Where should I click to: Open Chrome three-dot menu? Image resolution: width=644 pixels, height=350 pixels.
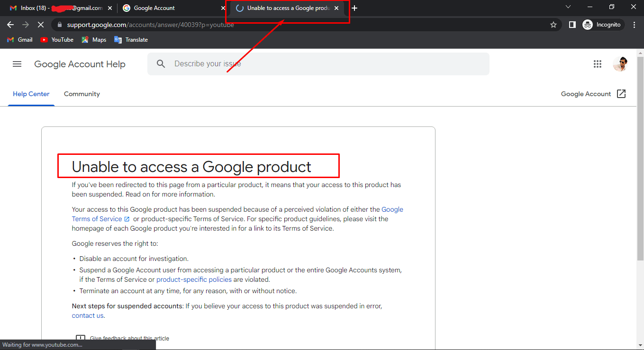pos(635,25)
